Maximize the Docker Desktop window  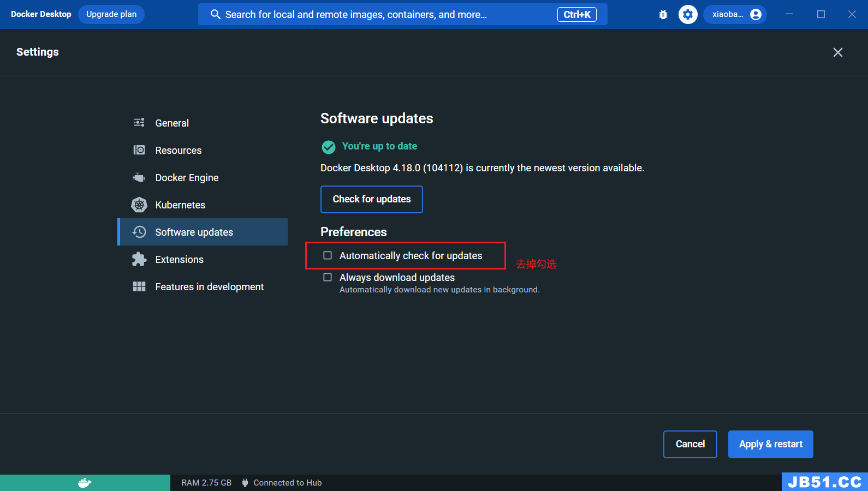click(x=821, y=14)
